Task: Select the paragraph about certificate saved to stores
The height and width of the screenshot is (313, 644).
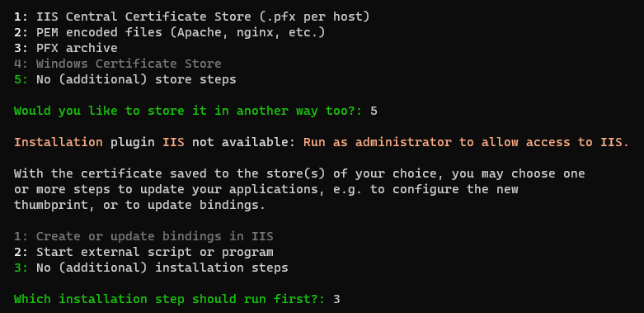Action: point(299,190)
